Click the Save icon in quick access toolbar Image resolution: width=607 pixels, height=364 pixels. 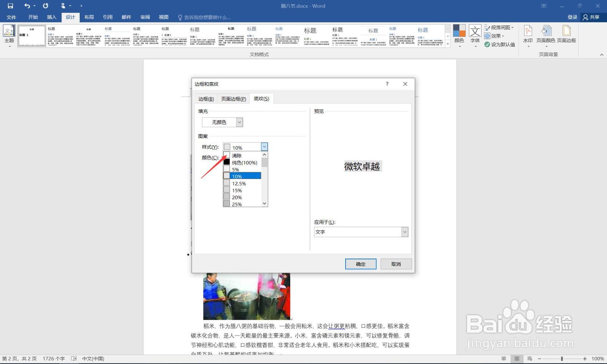[x=10, y=6]
